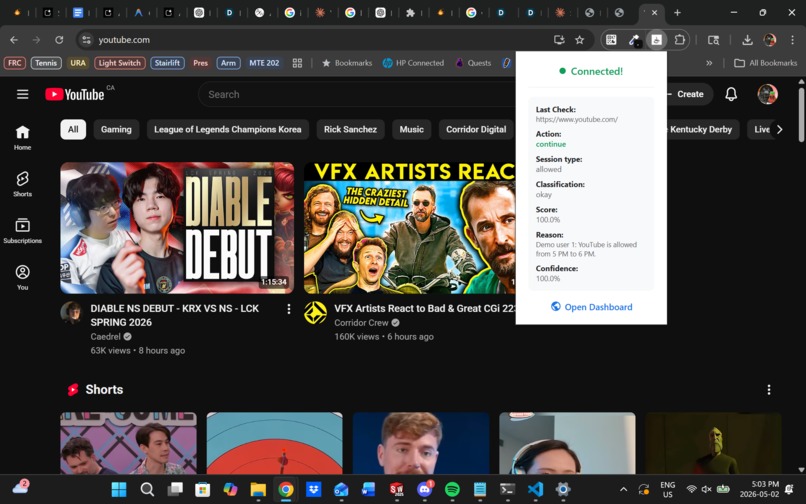Open the Light Switch tab group
The image size is (806, 504).
(x=119, y=63)
